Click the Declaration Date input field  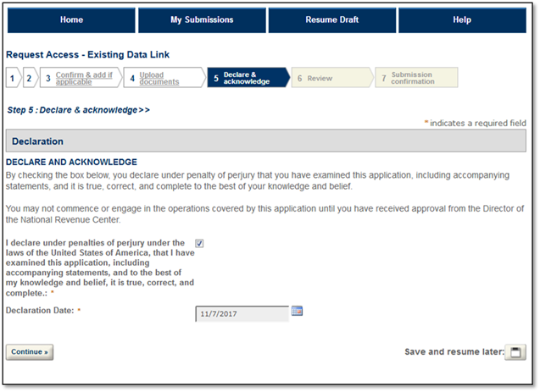coord(242,314)
